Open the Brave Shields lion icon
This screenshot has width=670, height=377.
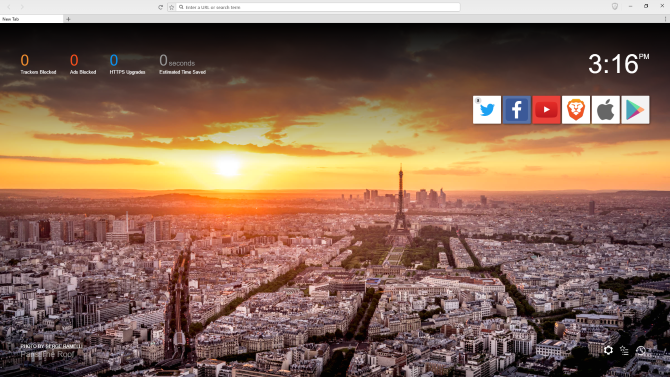point(615,6)
